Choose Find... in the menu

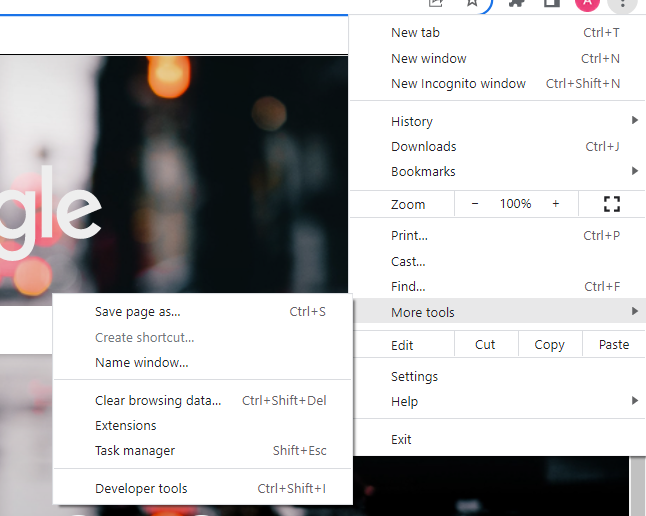tap(497, 286)
